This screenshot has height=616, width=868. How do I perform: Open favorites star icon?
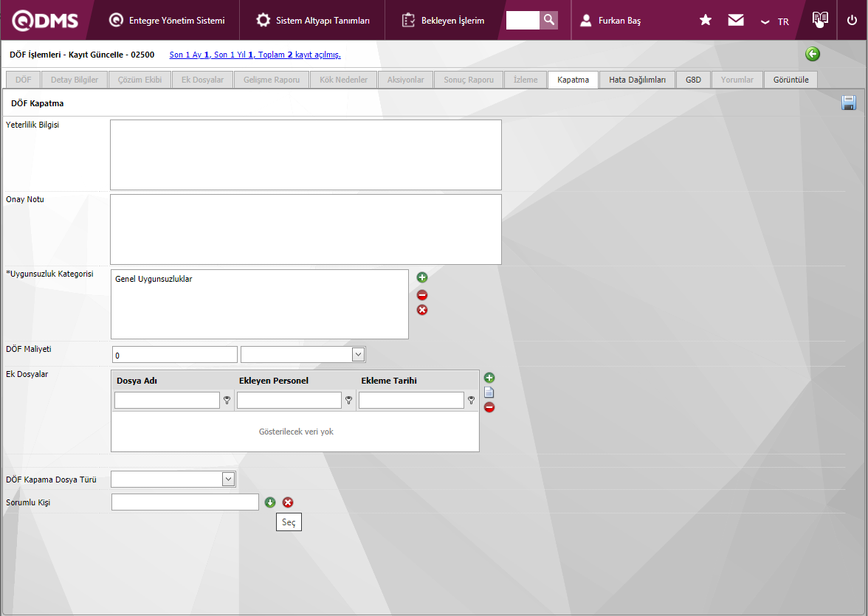(x=706, y=21)
